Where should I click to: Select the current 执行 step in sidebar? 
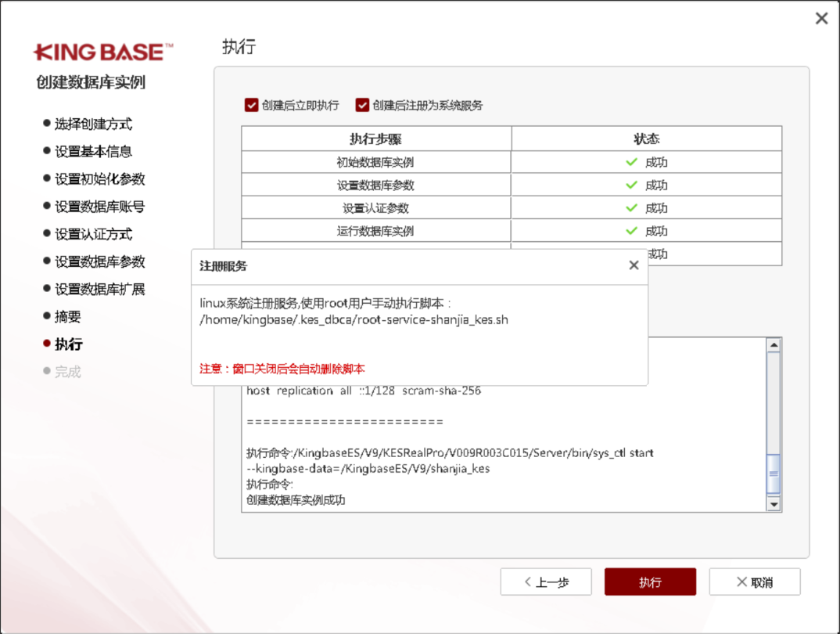coord(69,344)
